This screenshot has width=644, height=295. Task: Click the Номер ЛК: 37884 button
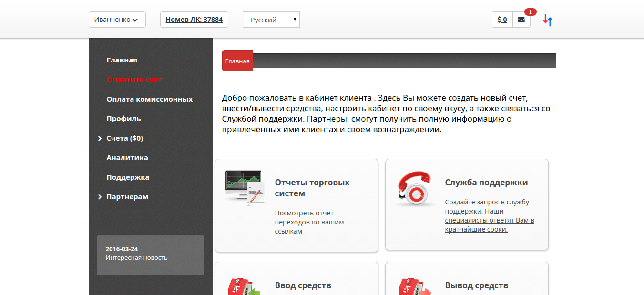click(x=194, y=20)
